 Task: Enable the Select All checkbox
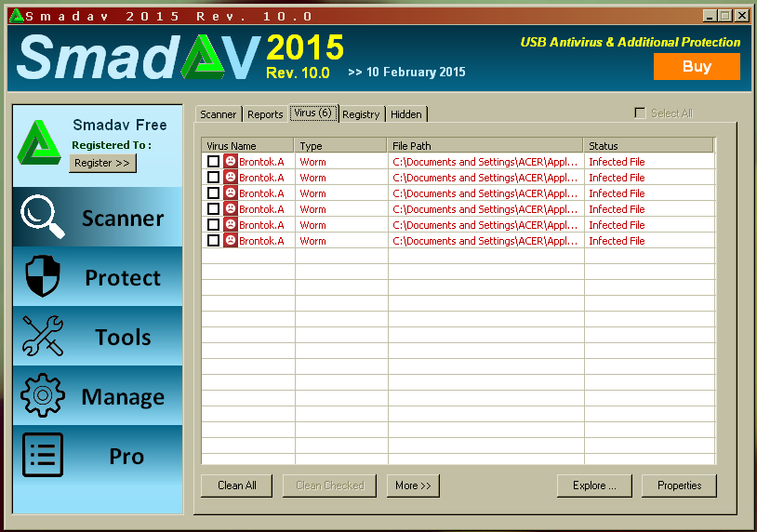[x=640, y=113]
